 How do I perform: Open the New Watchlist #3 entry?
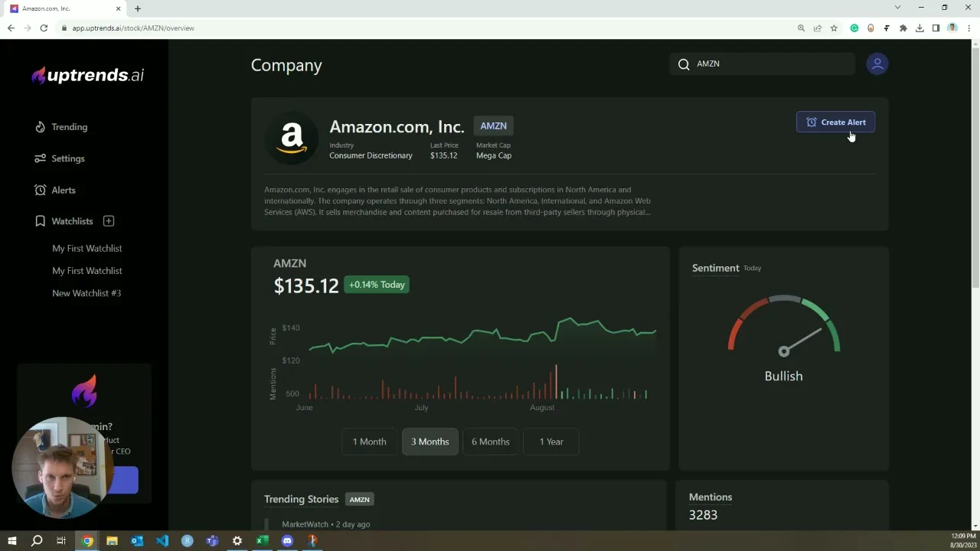tap(87, 293)
